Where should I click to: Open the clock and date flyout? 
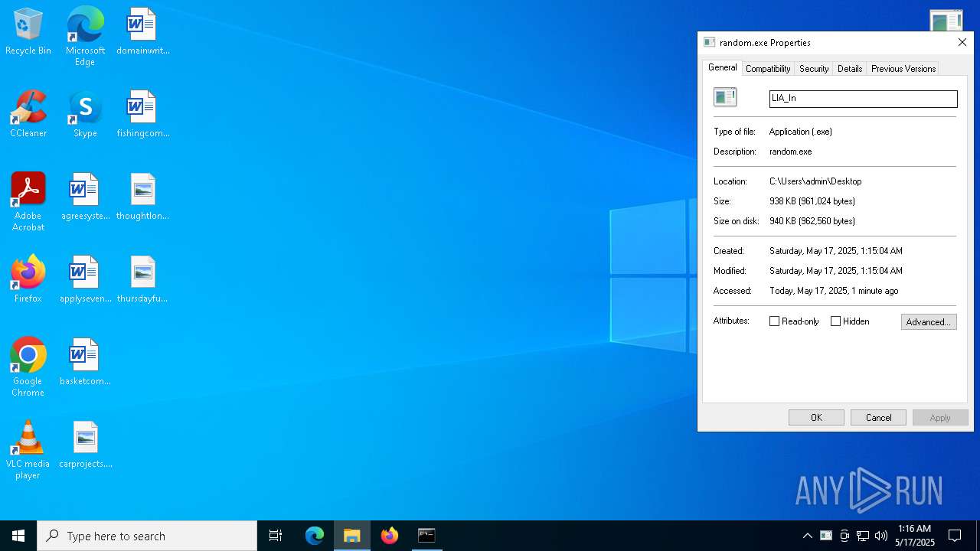(915, 536)
